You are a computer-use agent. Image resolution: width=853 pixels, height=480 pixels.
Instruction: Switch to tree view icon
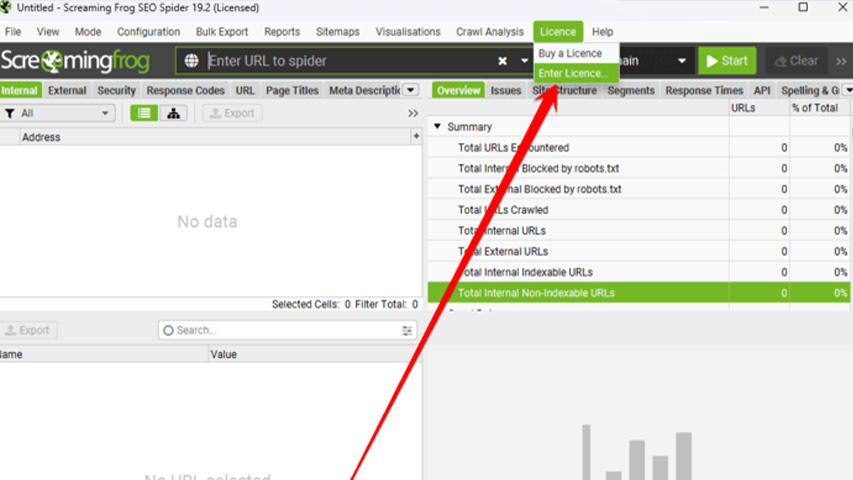[x=173, y=113]
